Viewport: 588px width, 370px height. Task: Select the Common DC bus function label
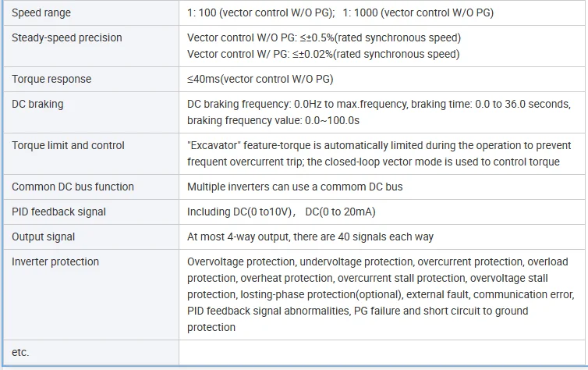point(73,187)
